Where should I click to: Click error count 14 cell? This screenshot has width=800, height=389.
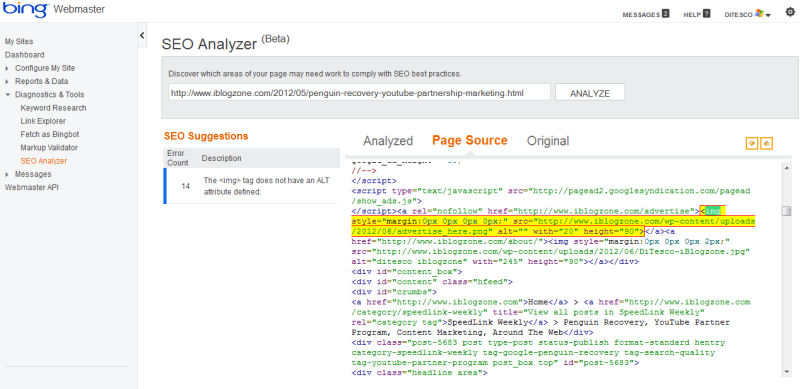pyautogui.click(x=186, y=186)
